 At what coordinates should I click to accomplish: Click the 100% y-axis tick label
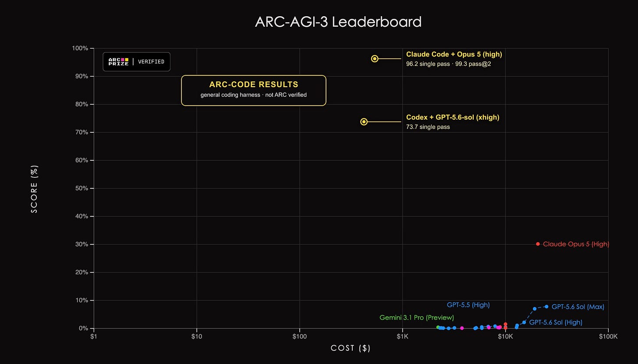click(x=80, y=48)
